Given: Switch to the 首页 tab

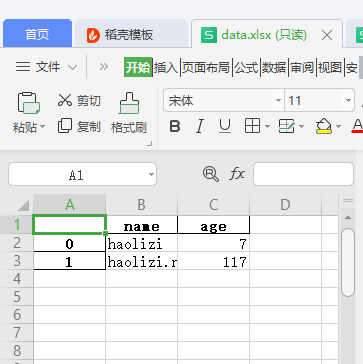Looking at the screenshot, I should 37,33.
